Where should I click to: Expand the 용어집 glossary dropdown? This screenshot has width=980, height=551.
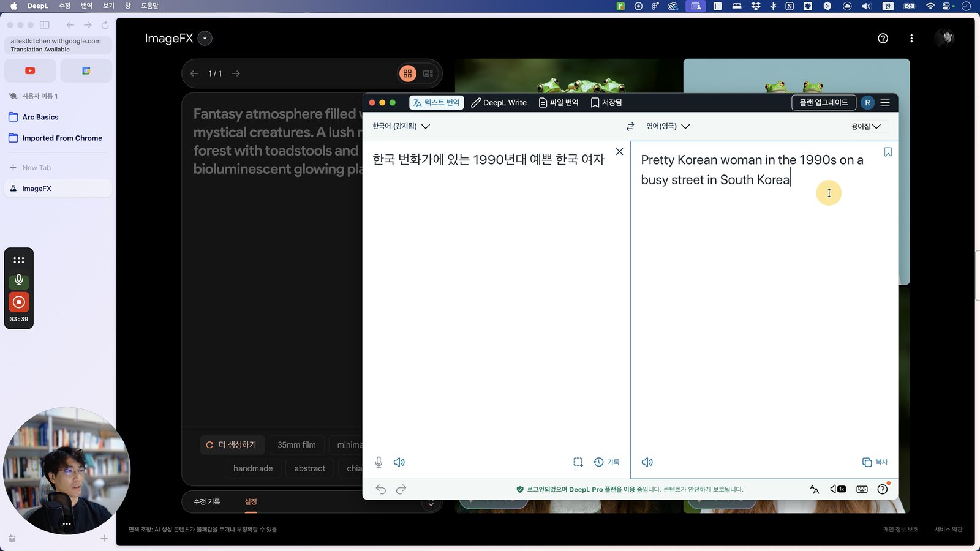pyautogui.click(x=866, y=126)
